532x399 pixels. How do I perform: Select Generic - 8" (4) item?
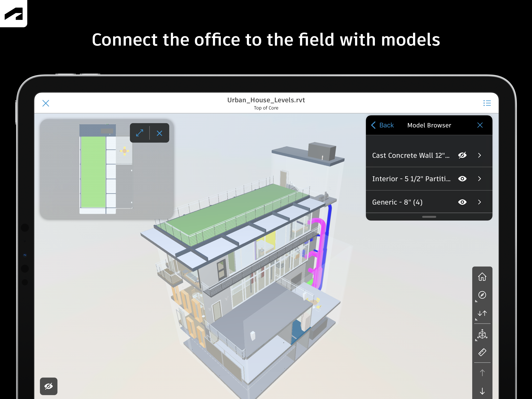[397, 202]
